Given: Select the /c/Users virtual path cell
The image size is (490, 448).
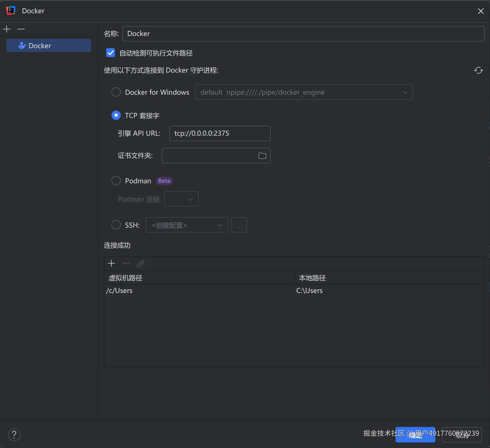Looking at the screenshot, I should point(200,290).
